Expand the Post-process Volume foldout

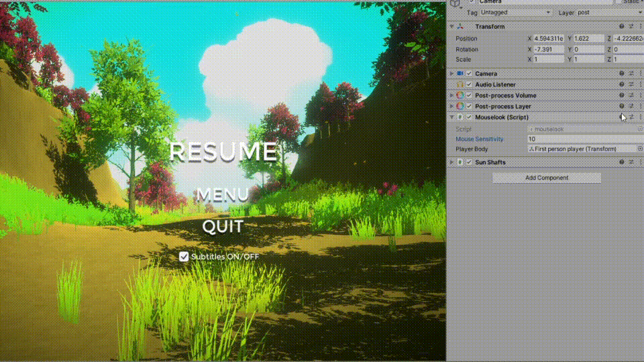click(451, 95)
